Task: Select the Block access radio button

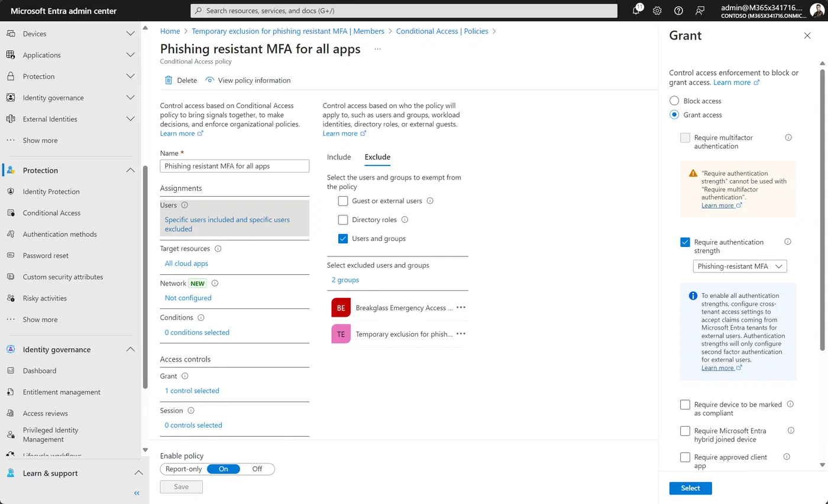Action: pyautogui.click(x=674, y=101)
